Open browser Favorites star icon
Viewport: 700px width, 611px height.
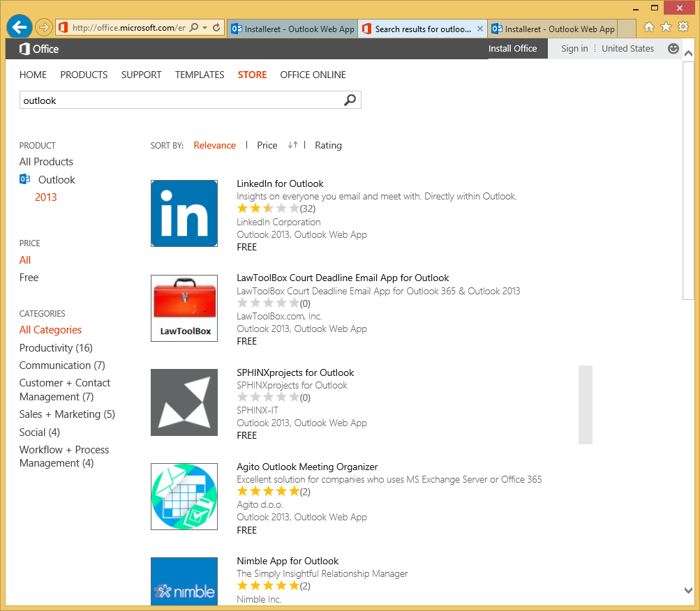click(666, 27)
